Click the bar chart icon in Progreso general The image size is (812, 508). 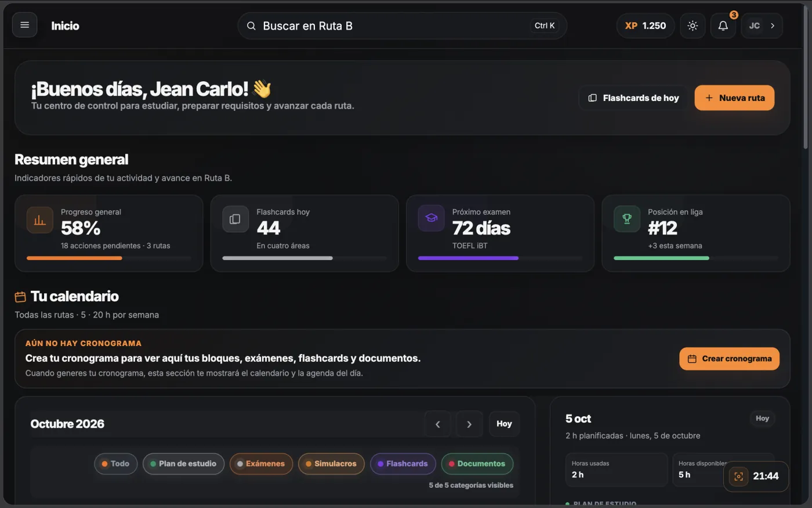tap(40, 219)
